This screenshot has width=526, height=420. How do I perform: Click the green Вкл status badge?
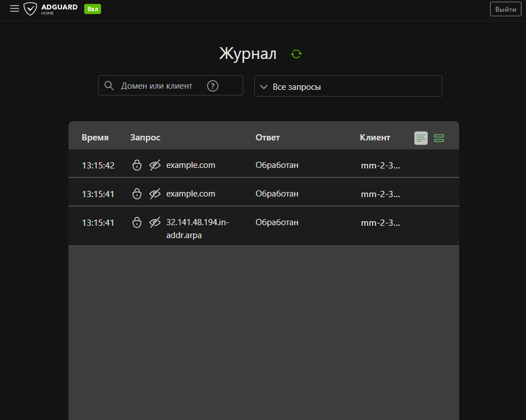click(93, 9)
